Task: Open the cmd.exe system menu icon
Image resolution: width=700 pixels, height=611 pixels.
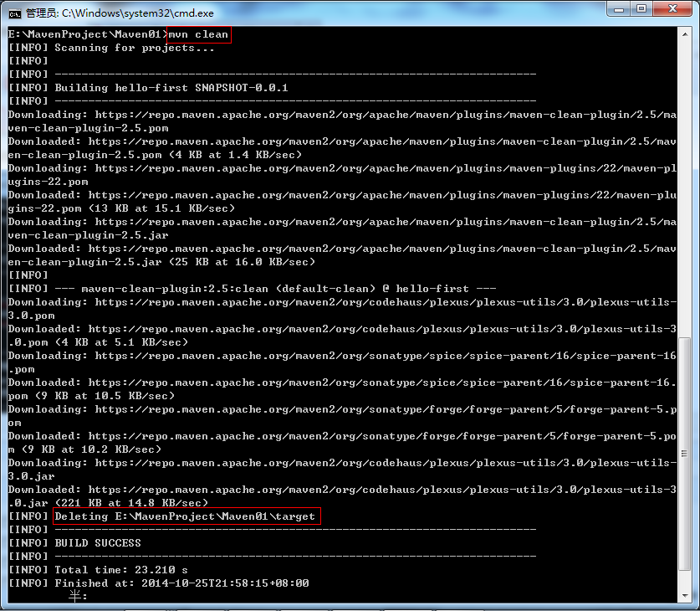Action: 15,14
